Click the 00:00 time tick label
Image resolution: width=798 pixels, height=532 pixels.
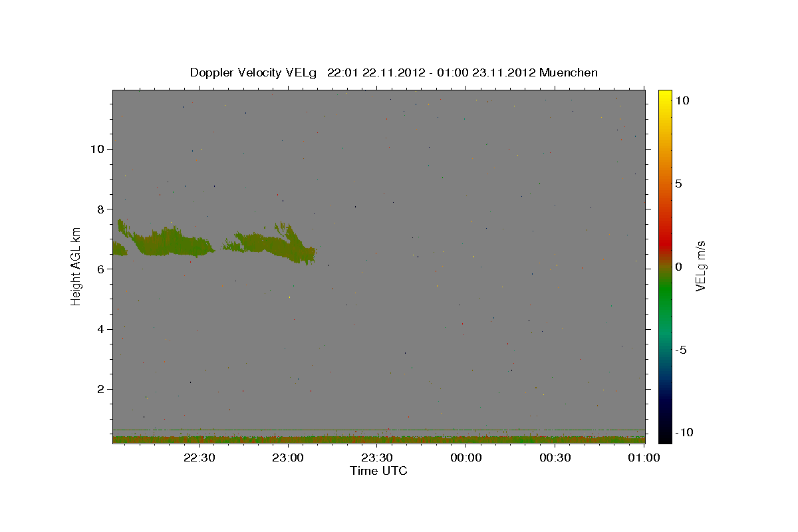[466, 458]
